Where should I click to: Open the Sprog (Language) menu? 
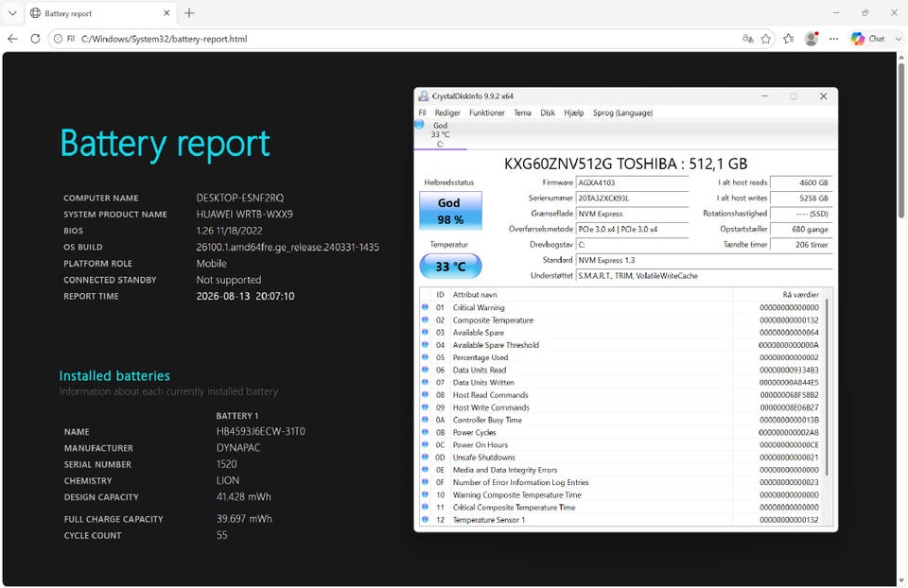pos(622,112)
